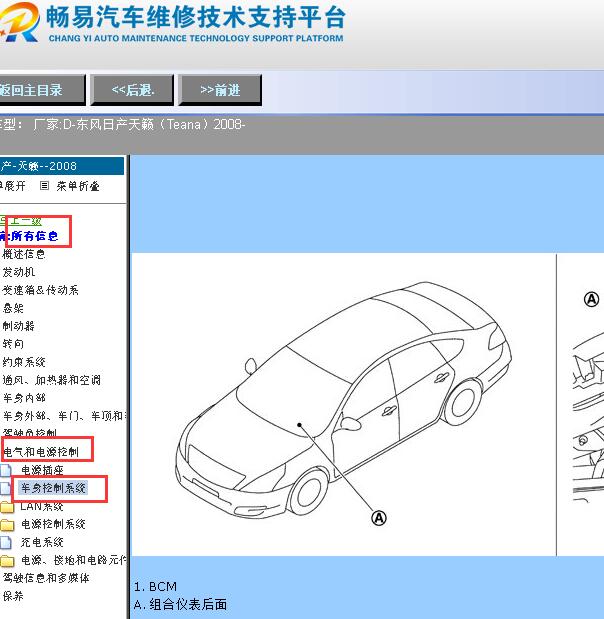Expand the LAN系统 folder icon
The image size is (604, 619).
7,506
